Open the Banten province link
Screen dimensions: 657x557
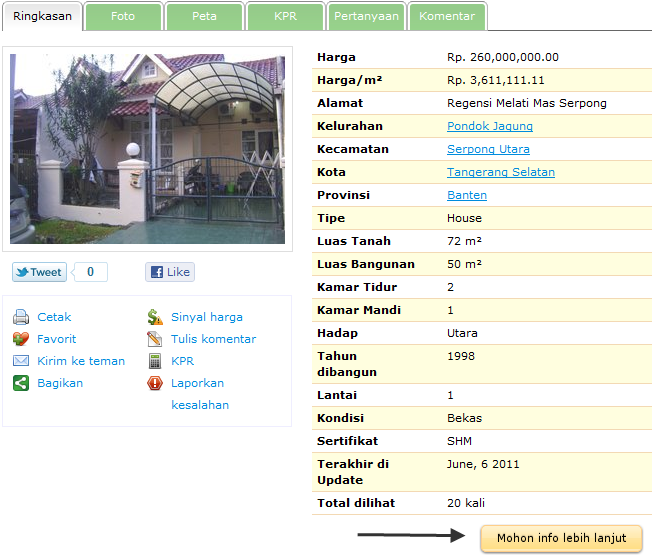[x=467, y=195]
